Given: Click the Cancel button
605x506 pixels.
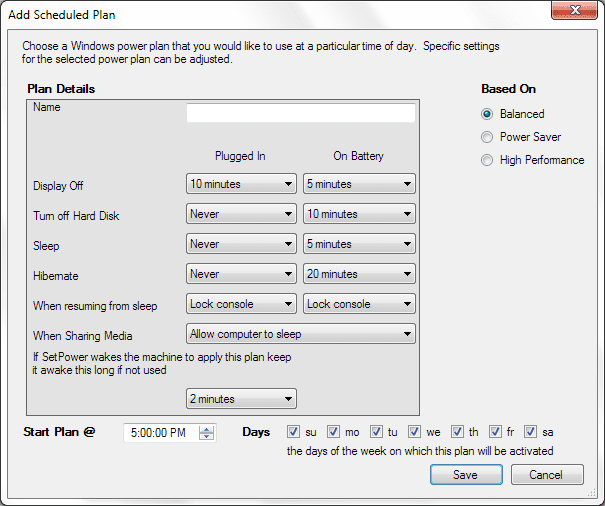Looking at the screenshot, I should [547, 474].
